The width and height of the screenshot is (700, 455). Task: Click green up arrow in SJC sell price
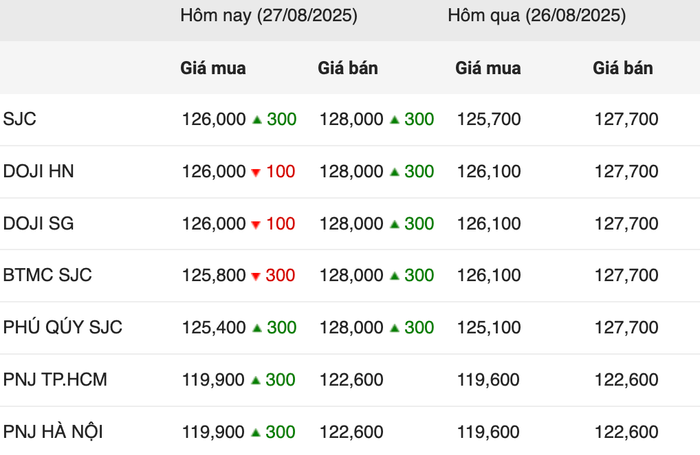tap(394, 119)
